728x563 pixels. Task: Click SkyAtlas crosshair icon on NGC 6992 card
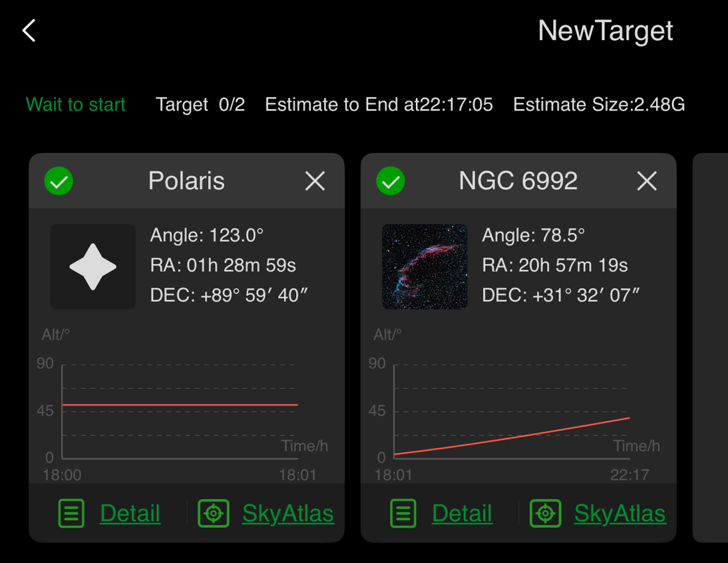pos(546,513)
